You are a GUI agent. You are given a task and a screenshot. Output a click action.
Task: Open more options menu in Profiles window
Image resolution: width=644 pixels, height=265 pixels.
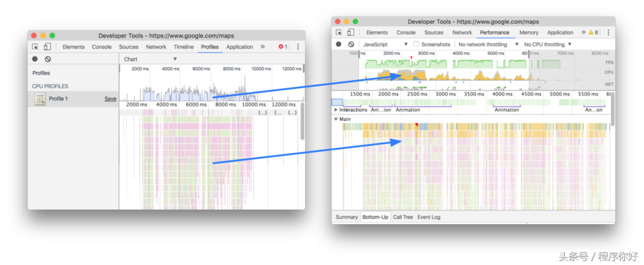[x=298, y=47]
